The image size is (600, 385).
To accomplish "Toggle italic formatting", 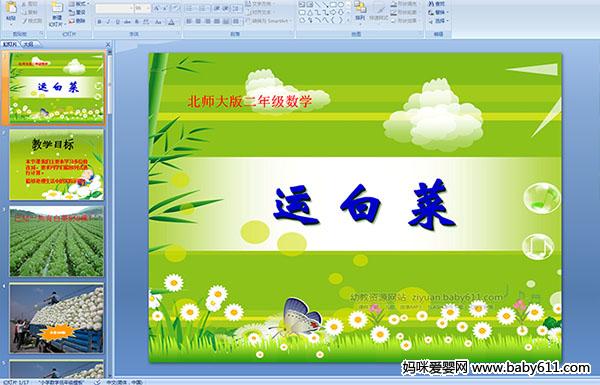I will click(108, 22).
